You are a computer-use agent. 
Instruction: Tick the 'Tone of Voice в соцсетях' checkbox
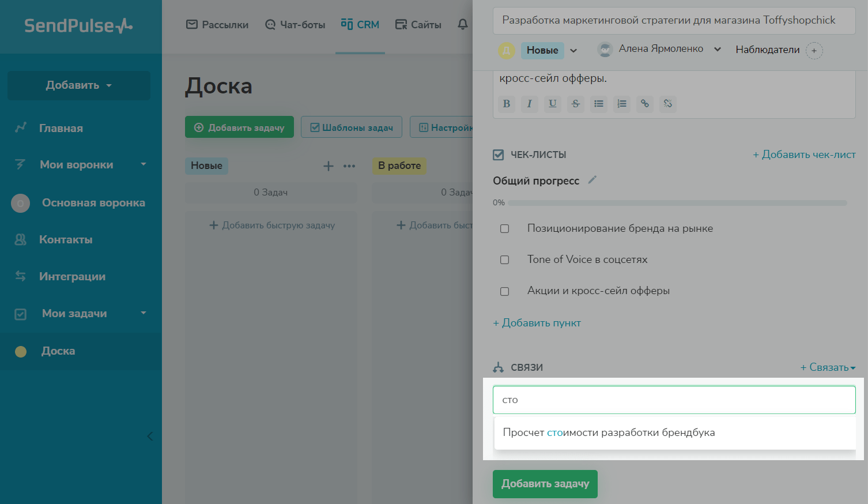[505, 260]
